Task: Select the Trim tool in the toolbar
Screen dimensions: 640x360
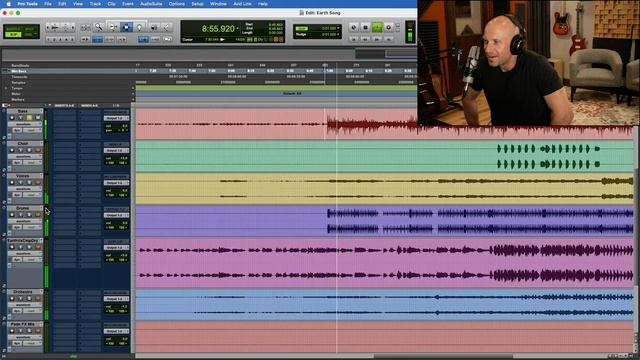Action: [x=113, y=27]
